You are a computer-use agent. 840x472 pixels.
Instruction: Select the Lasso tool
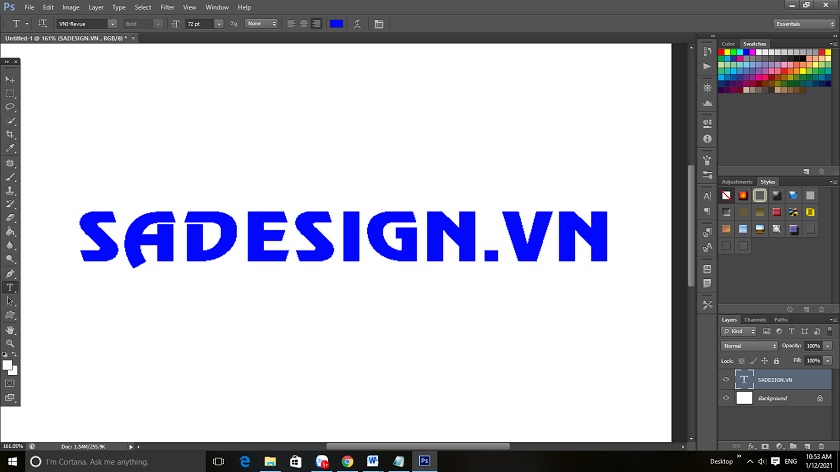(x=10, y=107)
